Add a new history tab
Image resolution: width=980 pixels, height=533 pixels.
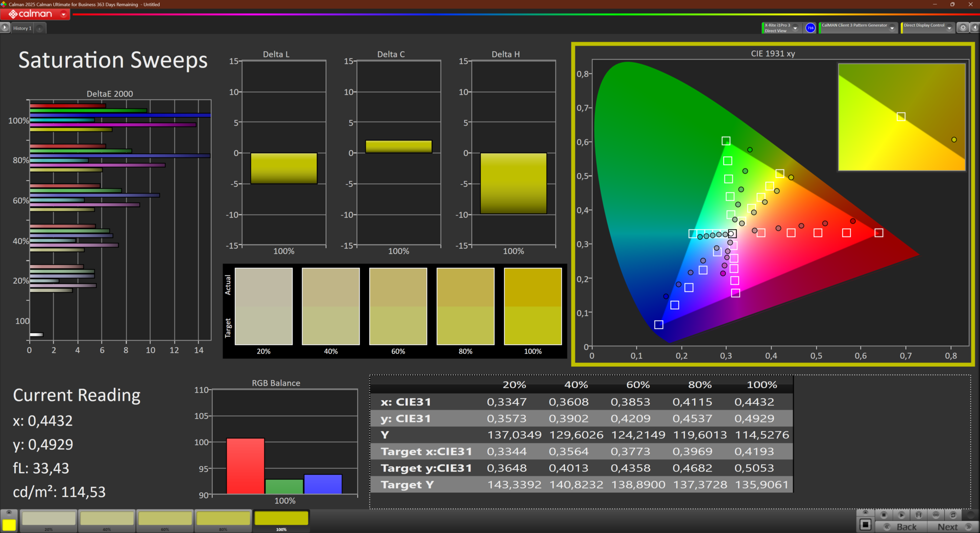point(40,28)
